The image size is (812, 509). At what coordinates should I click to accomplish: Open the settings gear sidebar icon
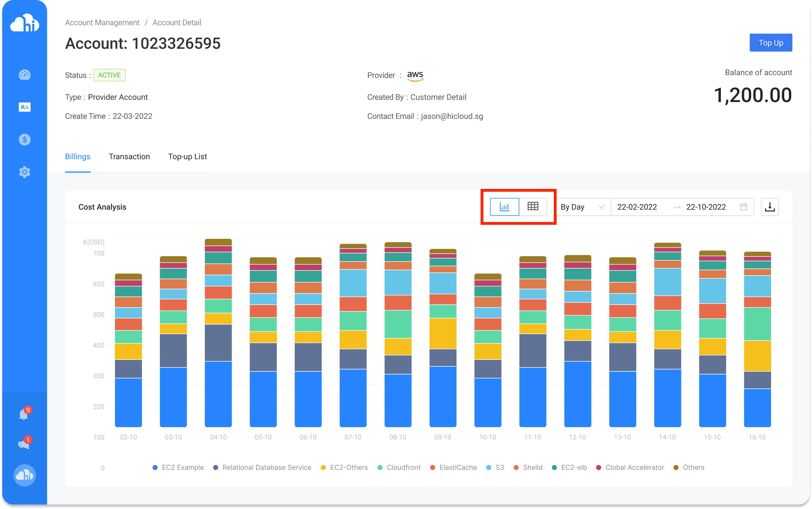(25, 172)
